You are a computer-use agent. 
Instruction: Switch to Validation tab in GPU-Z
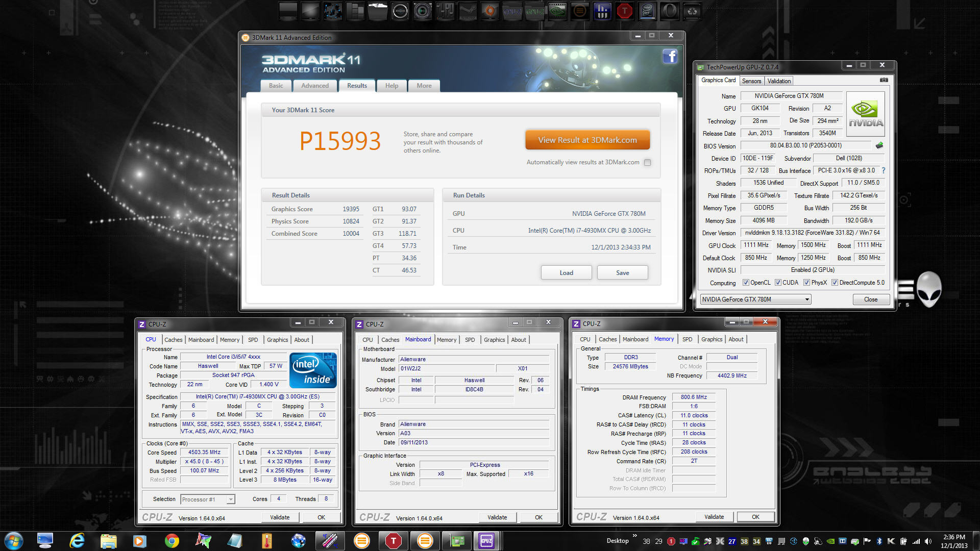tap(779, 81)
